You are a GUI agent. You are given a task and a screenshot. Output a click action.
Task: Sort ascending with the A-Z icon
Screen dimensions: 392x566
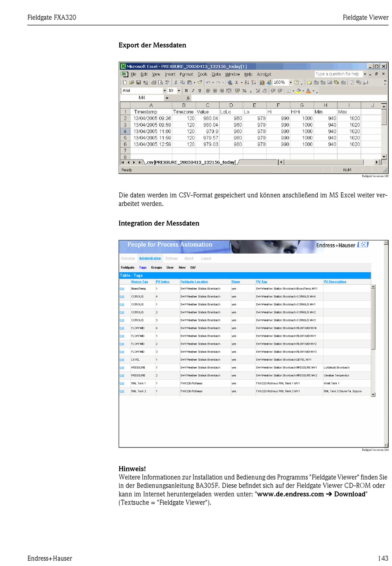246,83
